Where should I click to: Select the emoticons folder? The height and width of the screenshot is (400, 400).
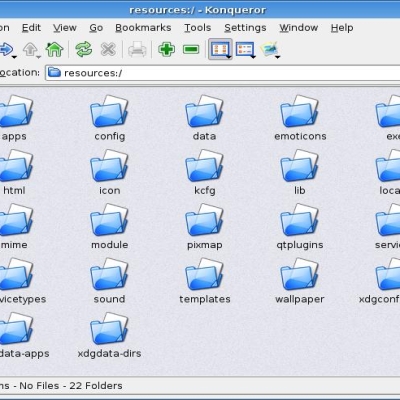coord(300,118)
